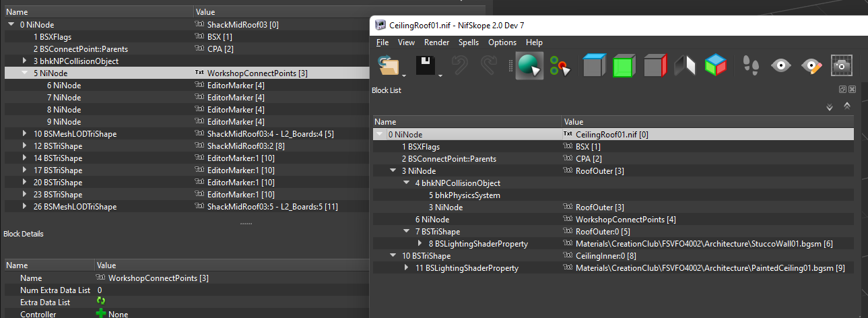
Task: Expand 3 bhkNPCollisionObject in left window
Action: tap(25, 61)
